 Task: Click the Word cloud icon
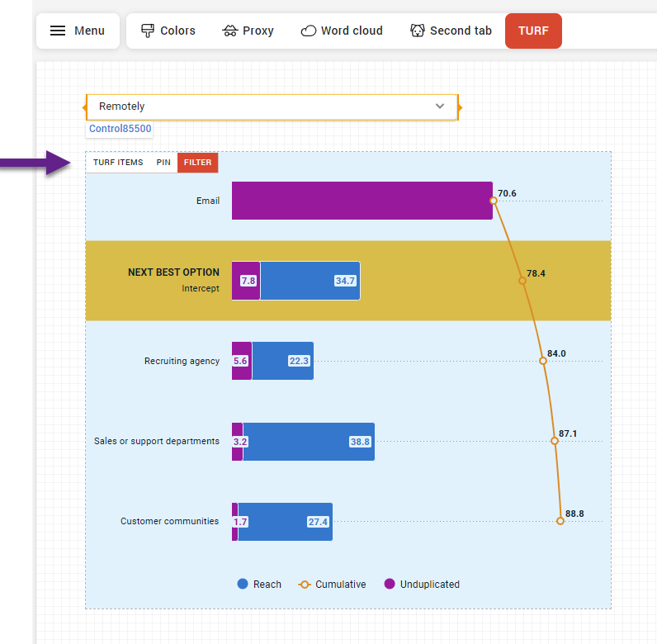pyautogui.click(x=308, y=31)
